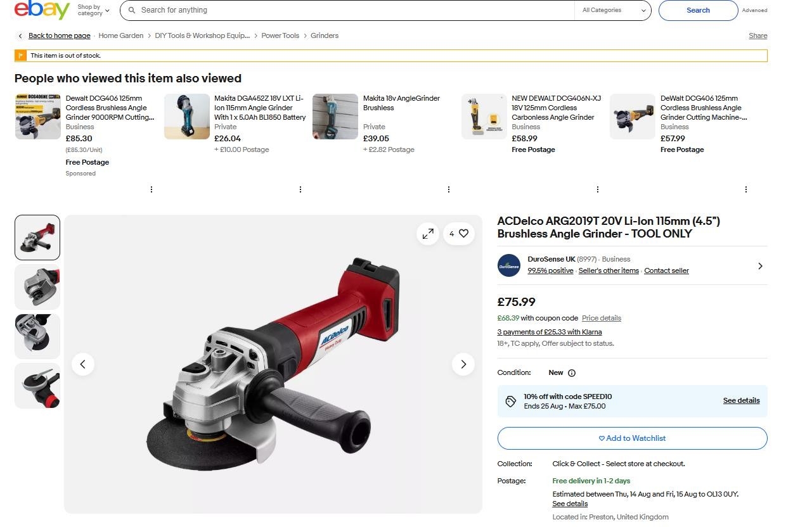Select the third product gallery thumbnail
The width and height of the screenshot is (812, 527).
pos(37,336)
